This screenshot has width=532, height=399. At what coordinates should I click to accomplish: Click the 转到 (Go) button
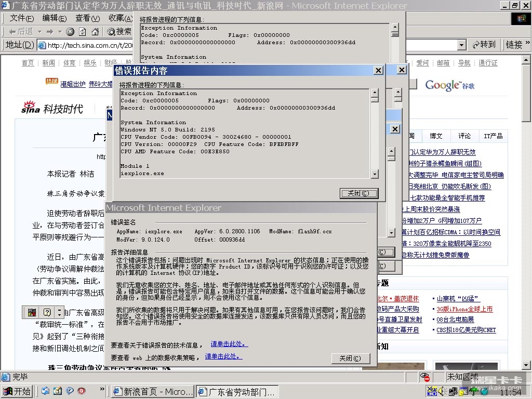(x=484, y=45)
